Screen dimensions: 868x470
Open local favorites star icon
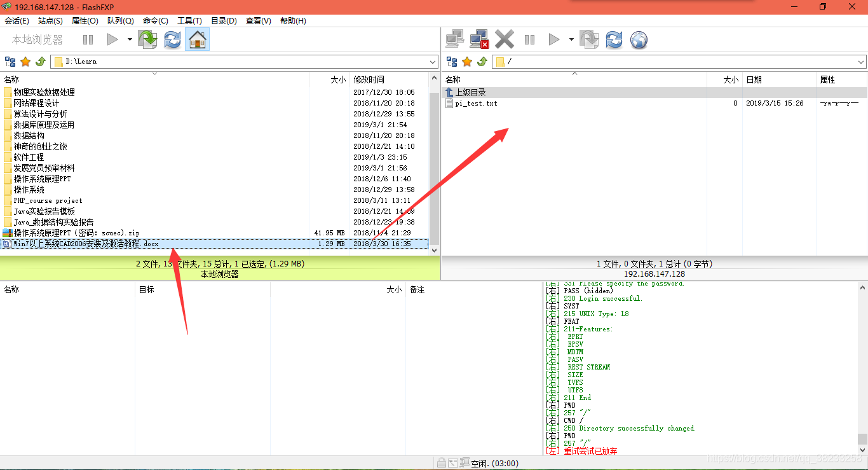[x=25, y=62]
